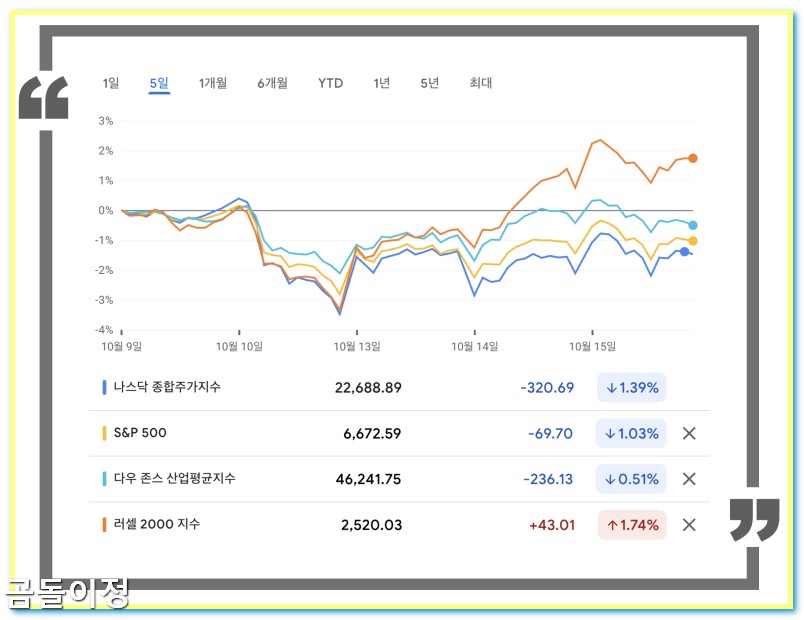Viewport: 804px width, 620px height.
Task: Open the 다우 존스 산업평균지수 index name
Action: [174, 478]
